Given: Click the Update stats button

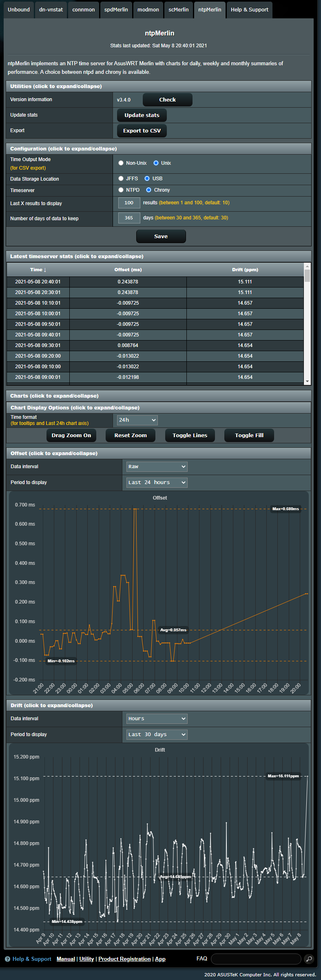Looking at the screenshot, I should (142, 115).
